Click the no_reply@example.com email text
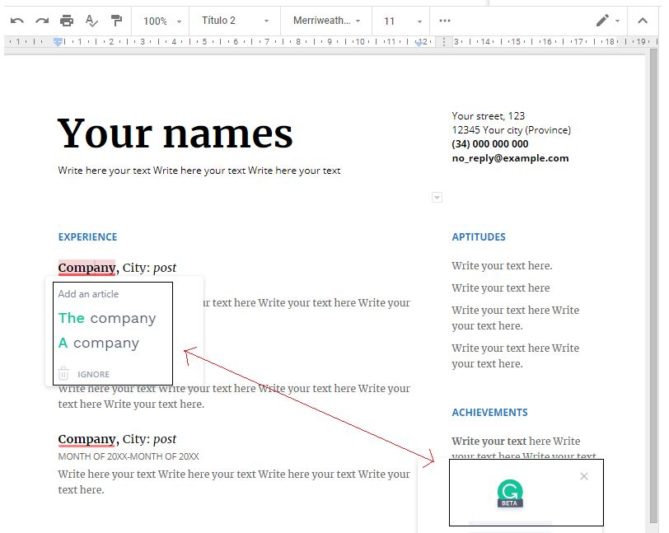The image size is (669, 533). pyautogui.click(x=510, y=158)
